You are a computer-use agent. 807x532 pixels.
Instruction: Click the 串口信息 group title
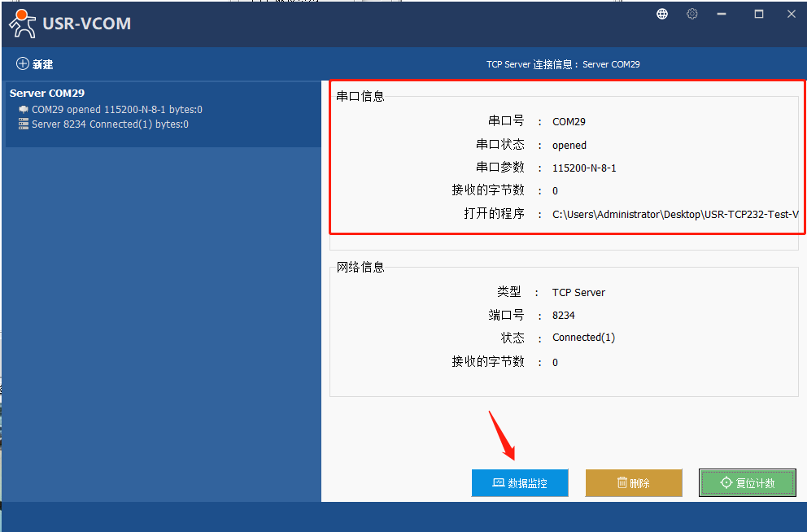[x=360, y=96]
